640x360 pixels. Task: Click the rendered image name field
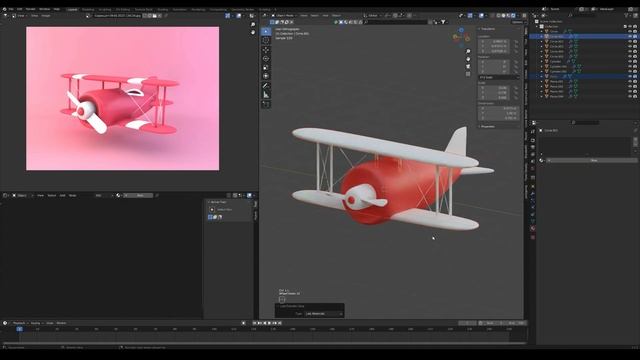[117, 16]
